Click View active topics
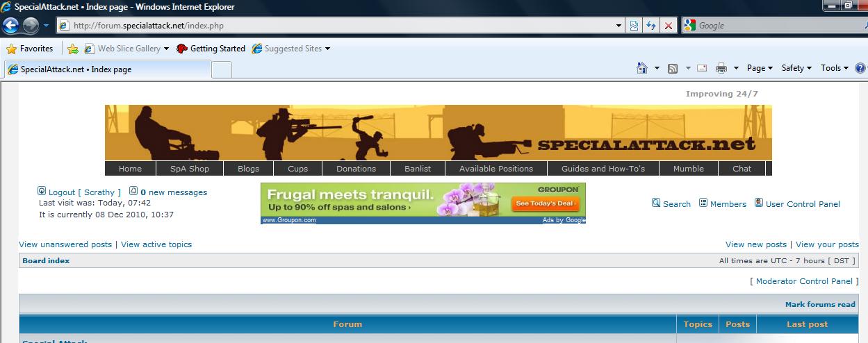Screen dimensions: 868x343 point(156,244)
